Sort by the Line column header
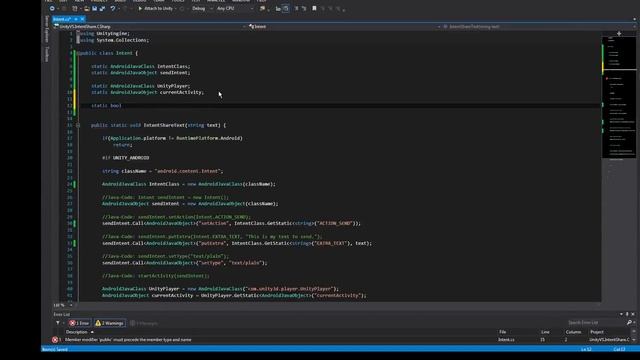Image resolution: width=640 pixels, height=360 pixels. [545, 332]
